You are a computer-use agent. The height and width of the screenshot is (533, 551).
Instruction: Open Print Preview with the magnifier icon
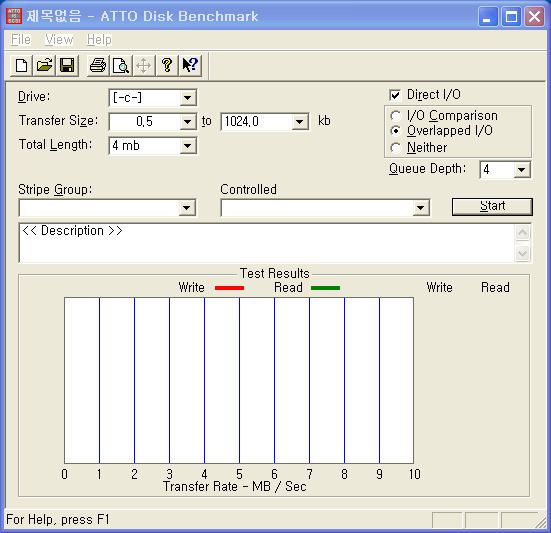pos(121,65)
